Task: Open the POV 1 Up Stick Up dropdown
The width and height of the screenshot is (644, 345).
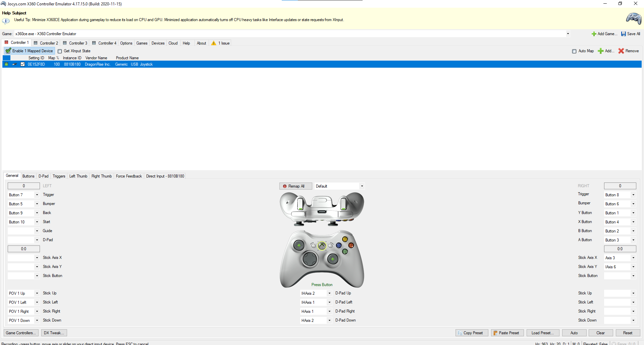Action: 37,293
